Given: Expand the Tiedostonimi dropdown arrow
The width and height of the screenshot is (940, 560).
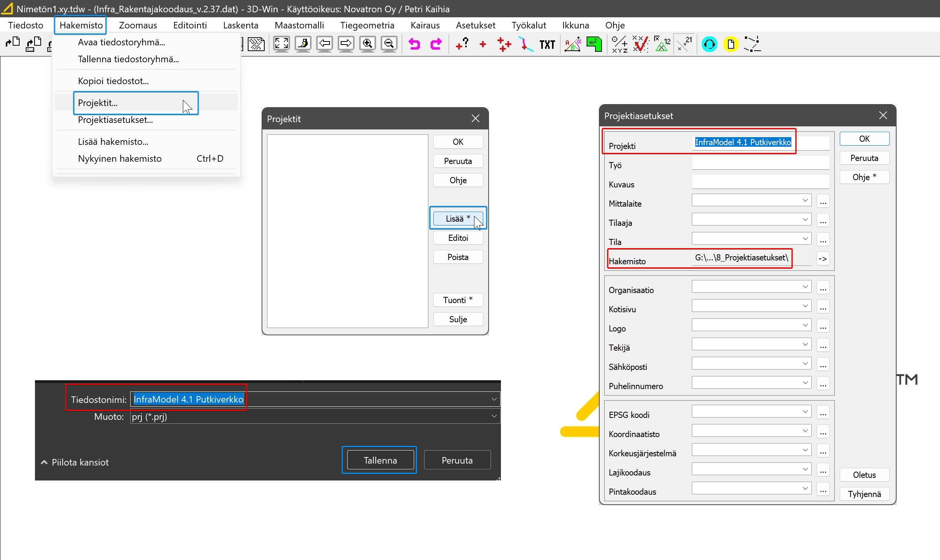Looking at the screenshot, I should tap(494, 399).
